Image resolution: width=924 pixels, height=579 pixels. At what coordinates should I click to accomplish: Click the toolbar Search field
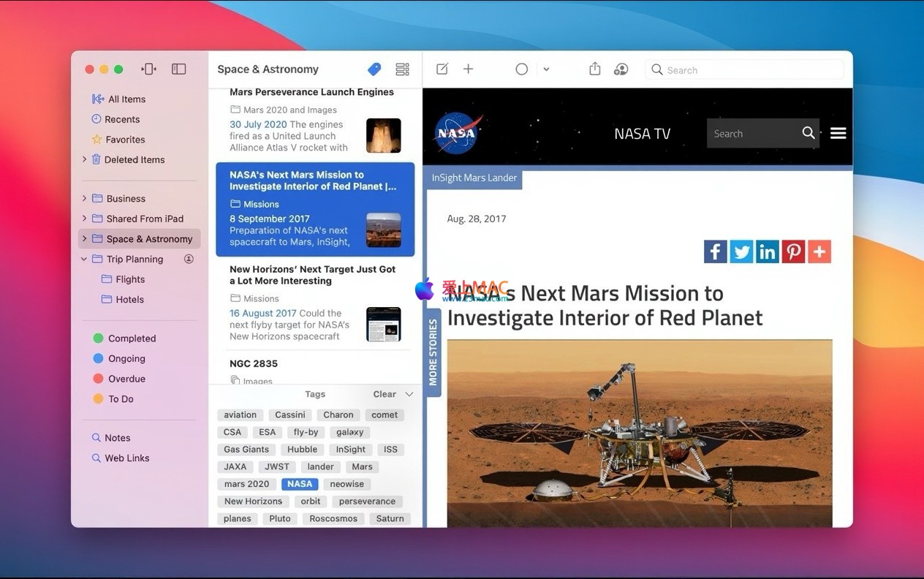[746, 70]
